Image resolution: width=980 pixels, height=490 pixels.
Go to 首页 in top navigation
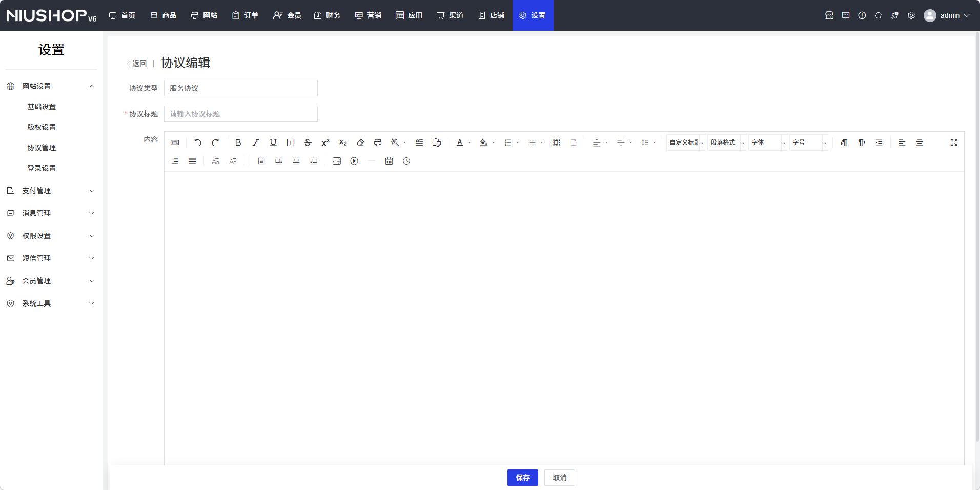122,15
